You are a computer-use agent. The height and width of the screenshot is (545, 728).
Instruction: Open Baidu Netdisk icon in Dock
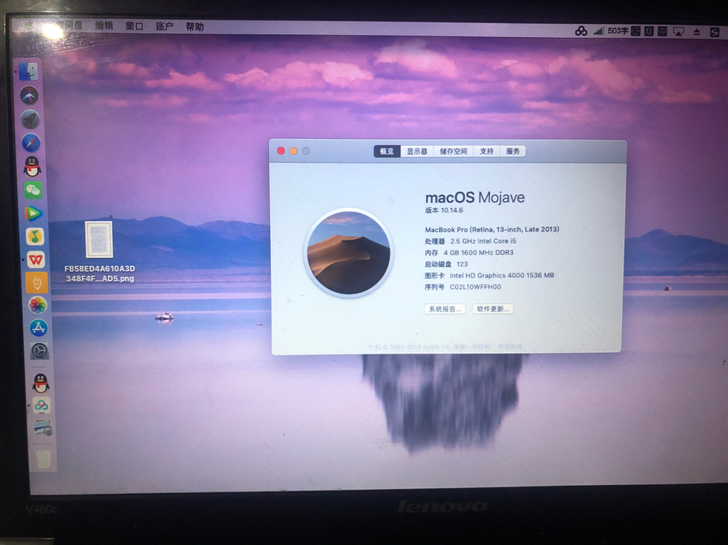41,406
